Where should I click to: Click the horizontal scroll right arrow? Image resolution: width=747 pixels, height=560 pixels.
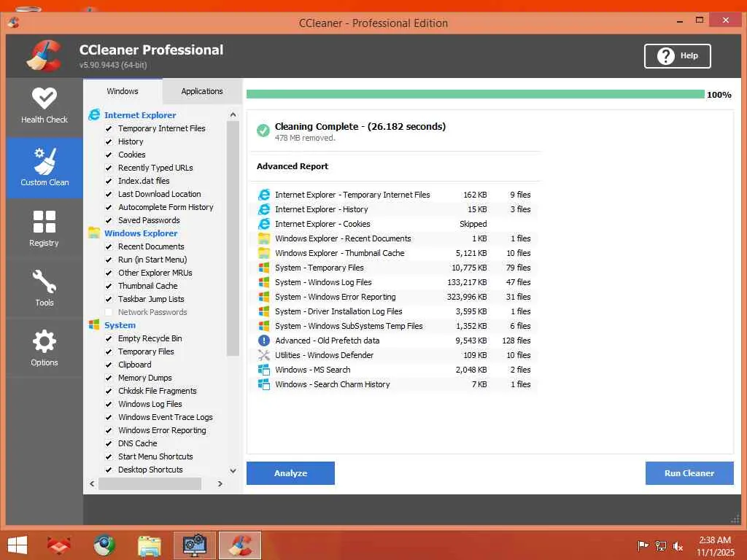[x=220, y=484]
